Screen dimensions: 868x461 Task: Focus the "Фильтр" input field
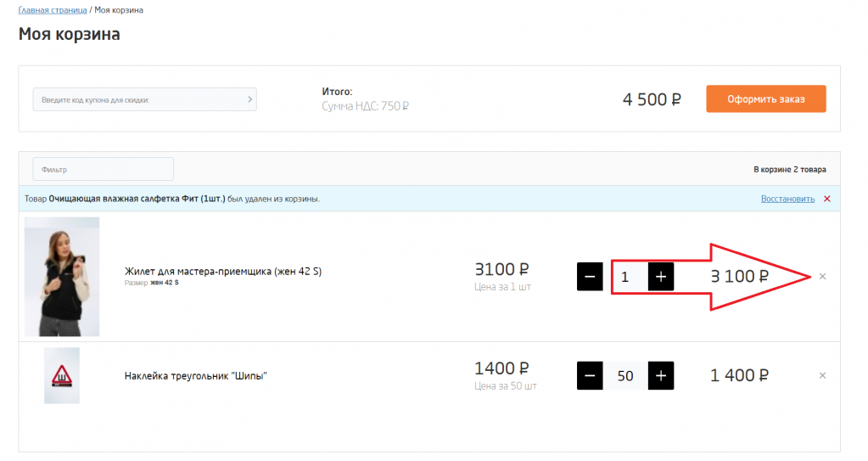[103, 169]
